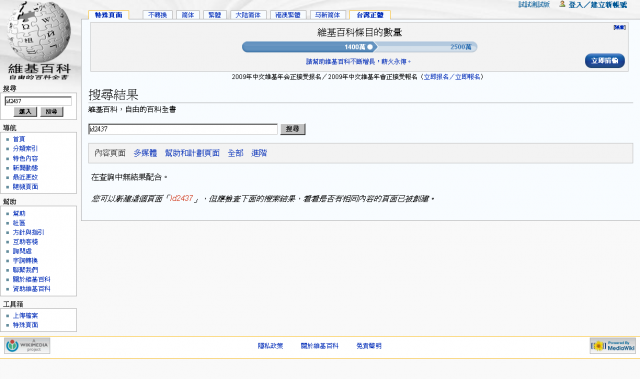Image resolution: width=640 pixels, height=379 pixels.
Task: Click the sidebar 進入 go button
Action: click(x=25, y=112)
